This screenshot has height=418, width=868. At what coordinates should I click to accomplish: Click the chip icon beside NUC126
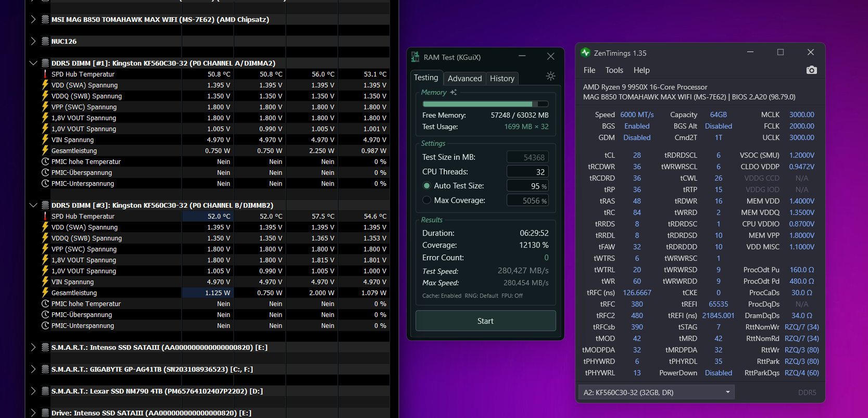click(45, 41)
